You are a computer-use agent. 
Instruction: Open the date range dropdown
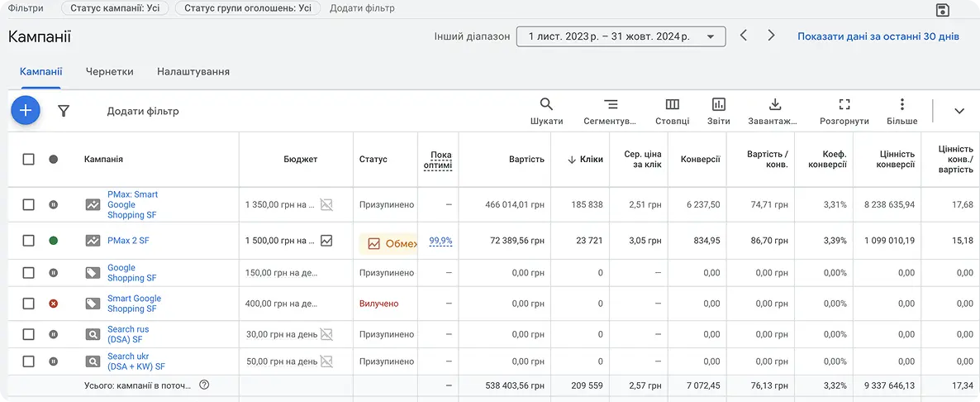[x=621, y=36]
